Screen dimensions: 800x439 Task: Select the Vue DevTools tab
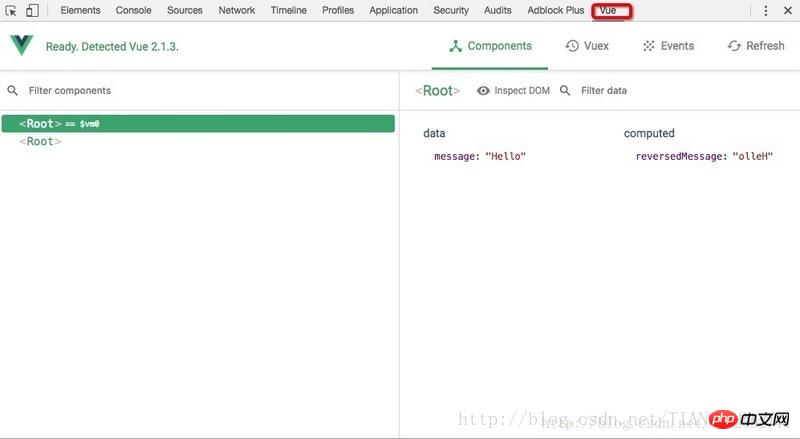tap(608, 10)
